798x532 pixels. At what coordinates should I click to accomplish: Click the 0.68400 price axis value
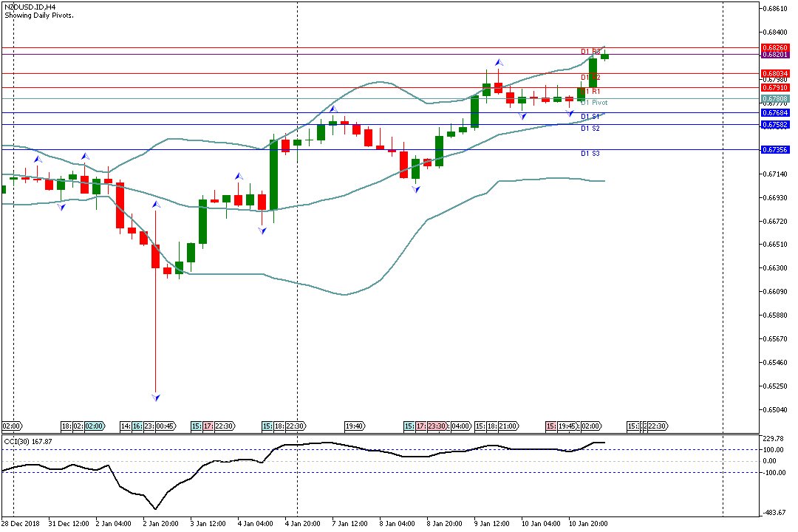point(776,32)
